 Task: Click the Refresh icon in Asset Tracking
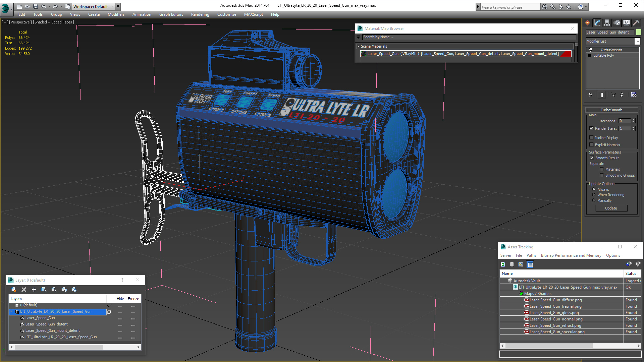[503, 264]
